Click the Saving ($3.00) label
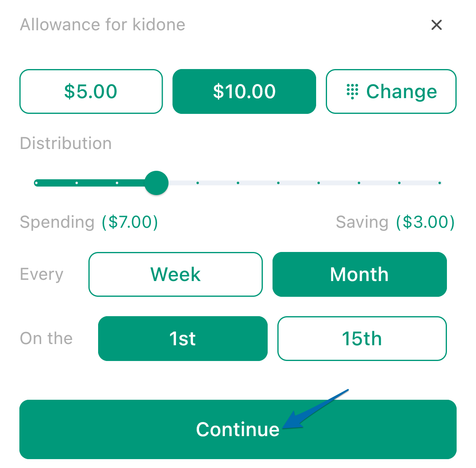Image resolution: width=476 pixels, height=468 pixels. click(x=395, y=222)
